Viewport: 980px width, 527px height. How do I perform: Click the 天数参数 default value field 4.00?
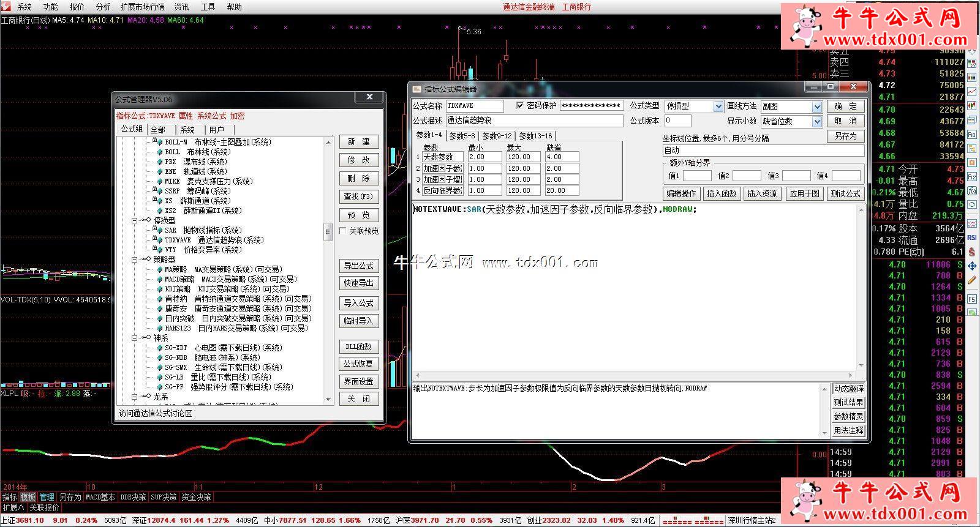coord(562,157)
